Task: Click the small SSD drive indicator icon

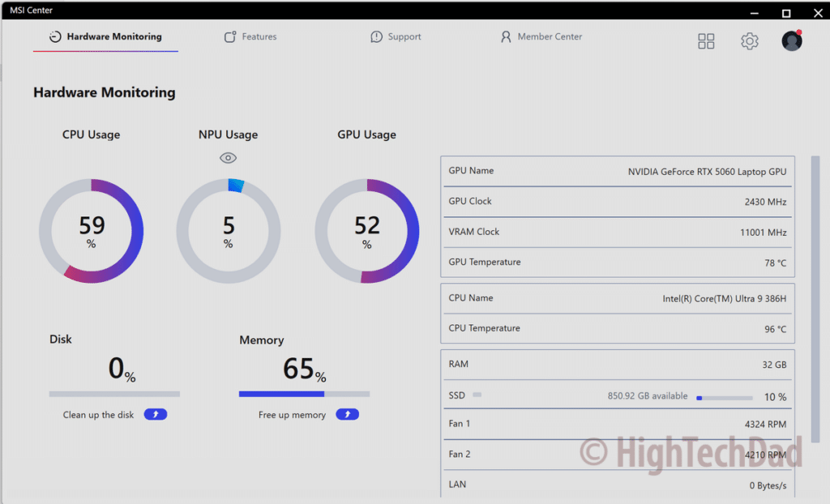Action: click(x=477, y=395)
